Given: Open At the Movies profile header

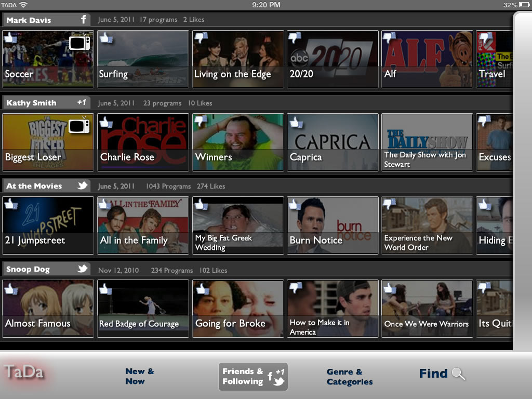Looking at the screenshot, I should (46, 185).
